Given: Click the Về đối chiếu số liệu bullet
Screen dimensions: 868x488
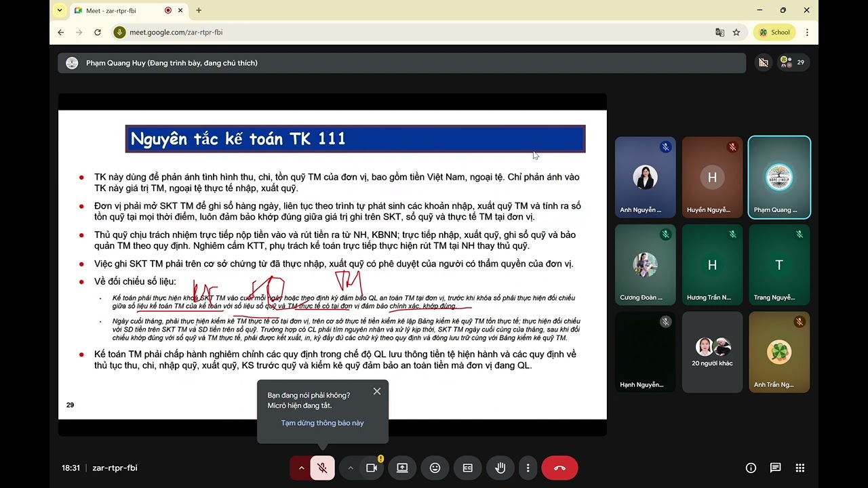Looking at the screenshot, I should point(135,281).
